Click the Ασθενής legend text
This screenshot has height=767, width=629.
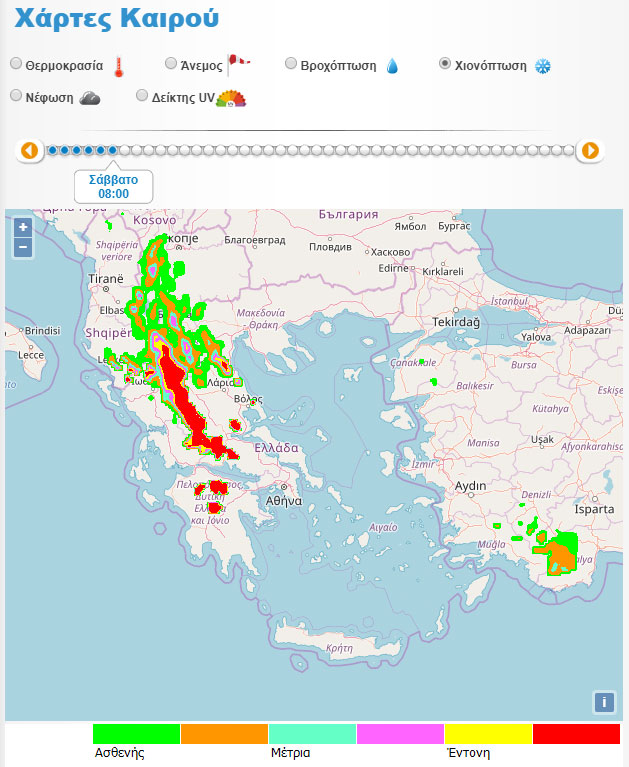pos(119,752)
